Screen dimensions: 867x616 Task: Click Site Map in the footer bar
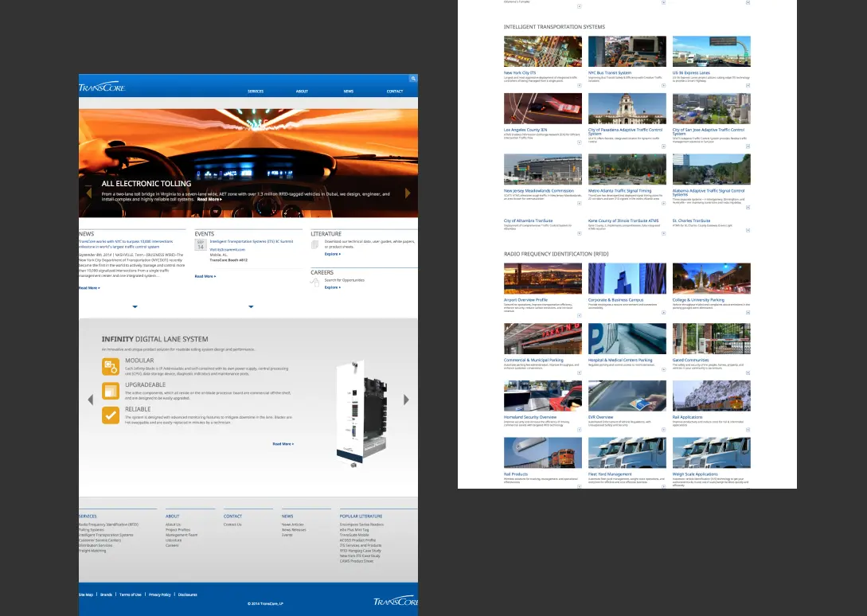point(86,595)
